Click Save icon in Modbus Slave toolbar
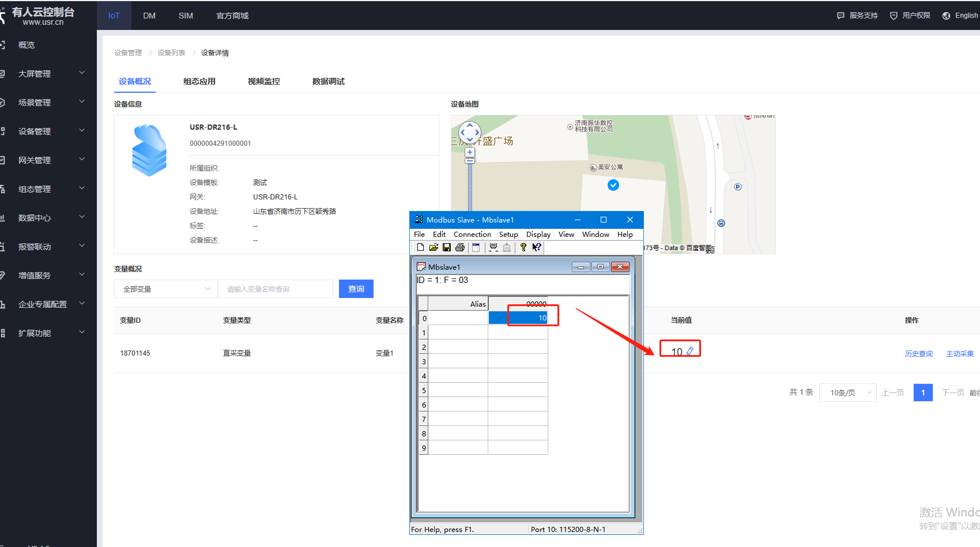Image resolution: width=980 pixels, height=547 pixels. tap(447, 247)
